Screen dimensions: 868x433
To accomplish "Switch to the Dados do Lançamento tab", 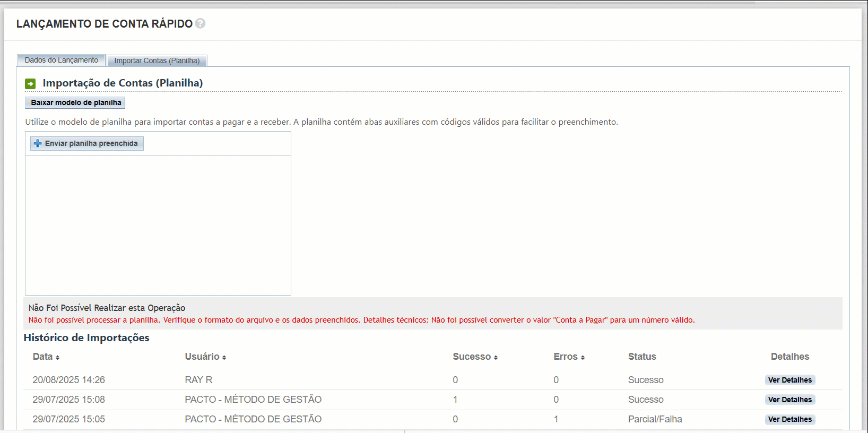I will [61, 60].
